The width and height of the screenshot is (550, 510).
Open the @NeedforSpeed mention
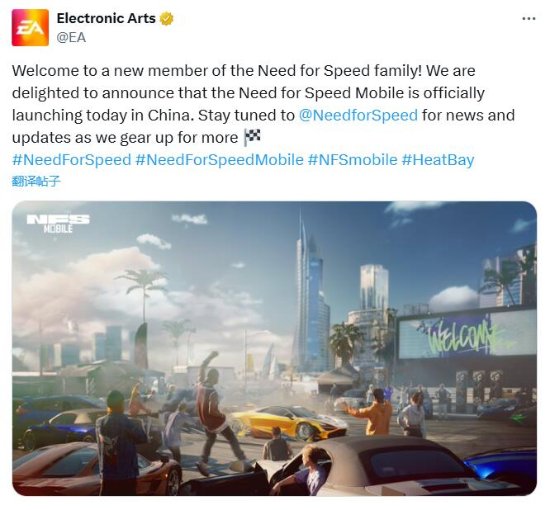coord(358,115)
